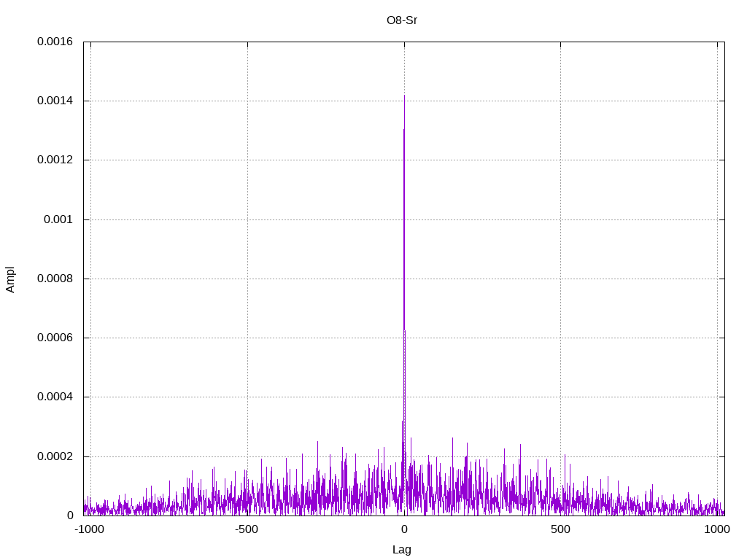Viewport: 747px width, 560px height.
Task: Click the 0.0008 y-axis tick label
Action: click(55, 279)
